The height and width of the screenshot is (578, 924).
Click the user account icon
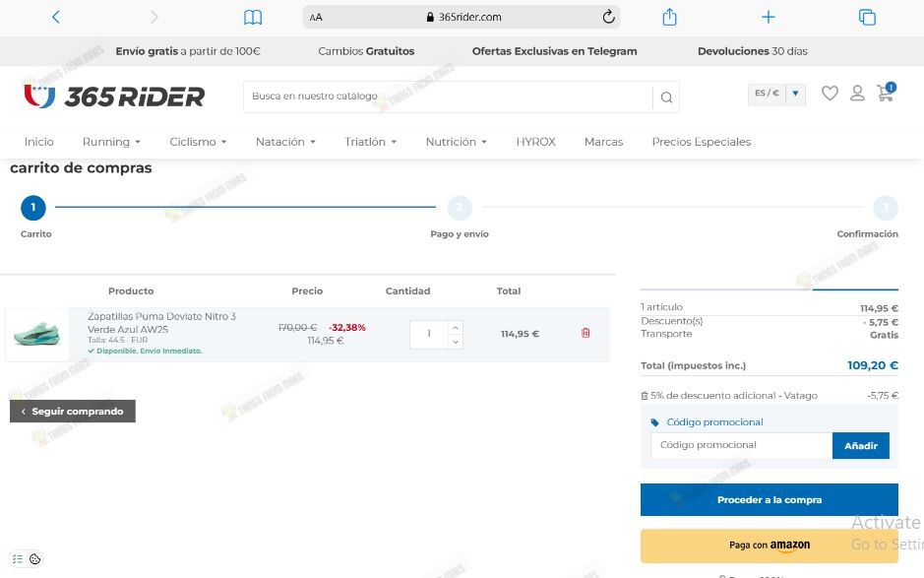pyautogui.click(x=857, y=94)
